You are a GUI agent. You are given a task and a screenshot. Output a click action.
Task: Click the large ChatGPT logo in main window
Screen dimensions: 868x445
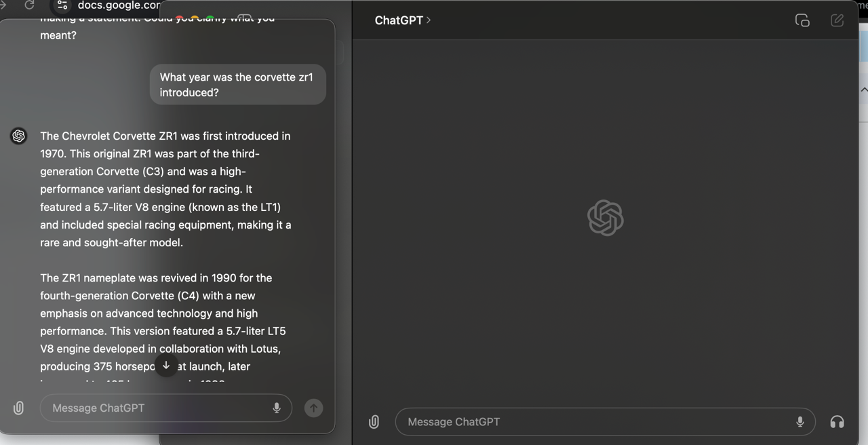coord(606,218)
